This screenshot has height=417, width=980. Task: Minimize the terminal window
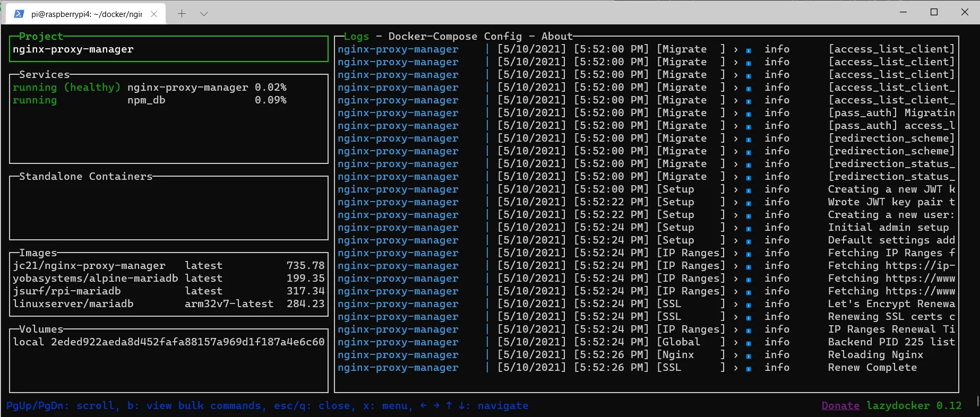(904, 12)
